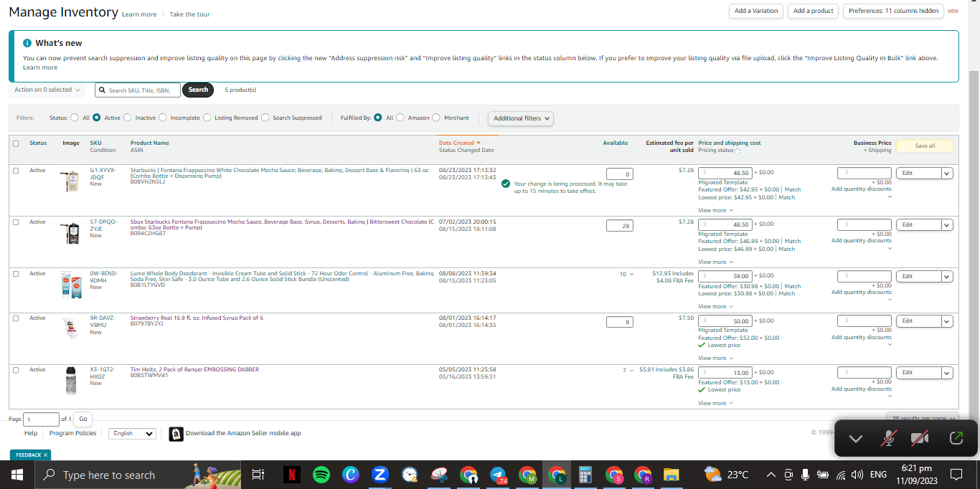Screen dimensions: 980x489
Task: Select the G1-XYVX-JDQF row checkbox
Action: coord(16,171)
